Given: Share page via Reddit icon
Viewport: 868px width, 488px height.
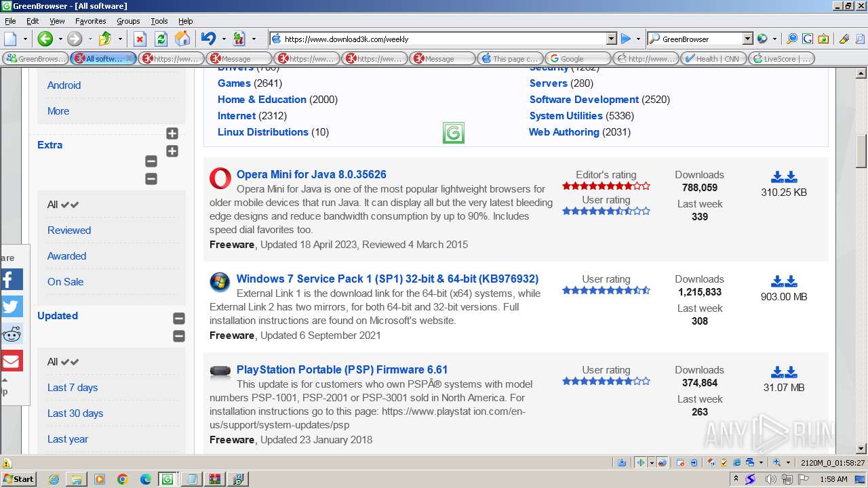Looking at the screenshot, I should [x=12, y=333].
